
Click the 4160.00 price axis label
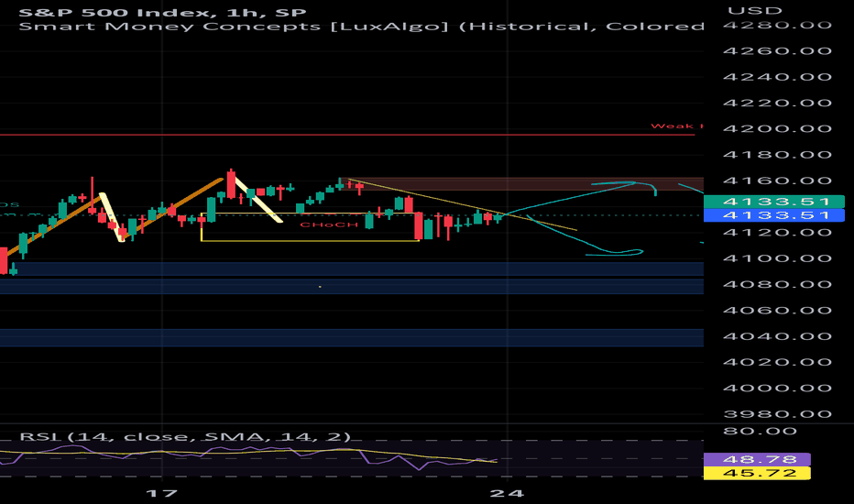click(x=777, y=181)
